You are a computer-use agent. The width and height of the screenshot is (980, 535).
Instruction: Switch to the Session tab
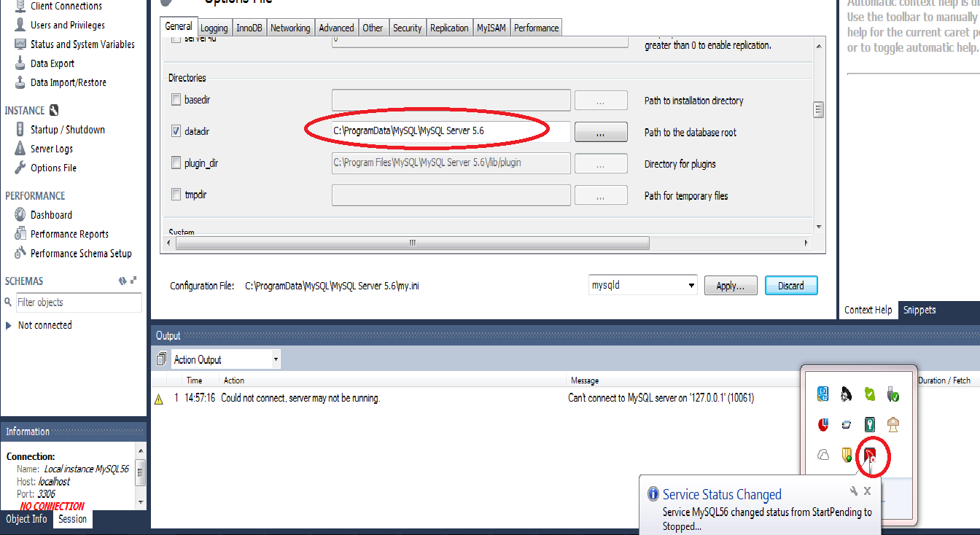[x=73, y=519]
